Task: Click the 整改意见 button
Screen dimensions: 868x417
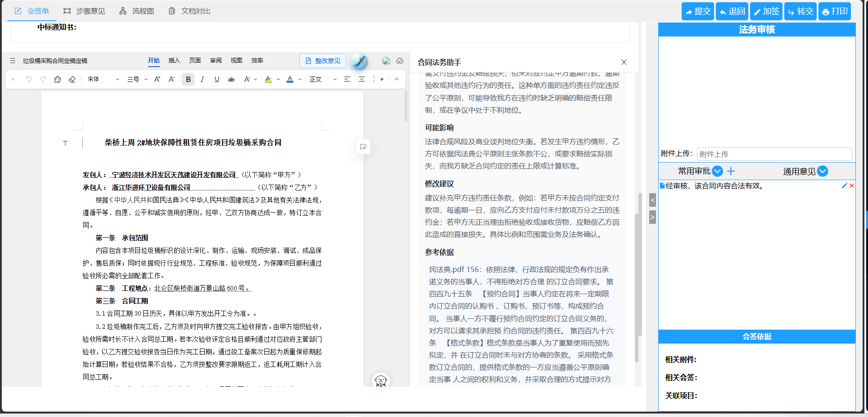Action: coord(323,61)
